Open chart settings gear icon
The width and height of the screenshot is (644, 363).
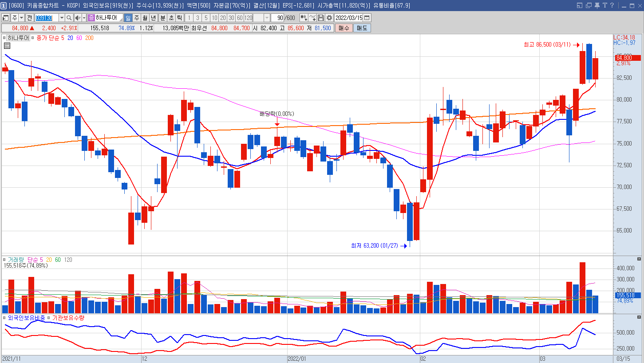point(329,18)
